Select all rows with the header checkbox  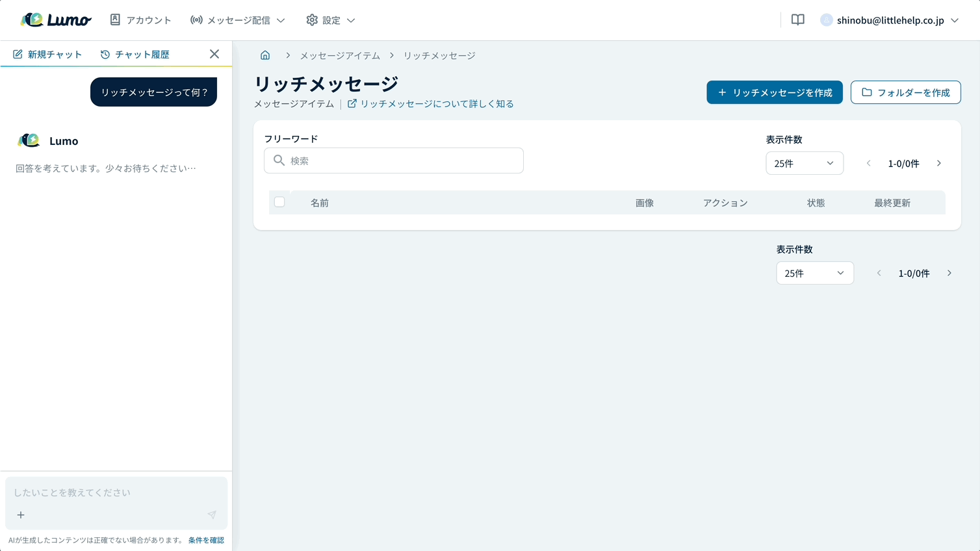tap(279, 202)
